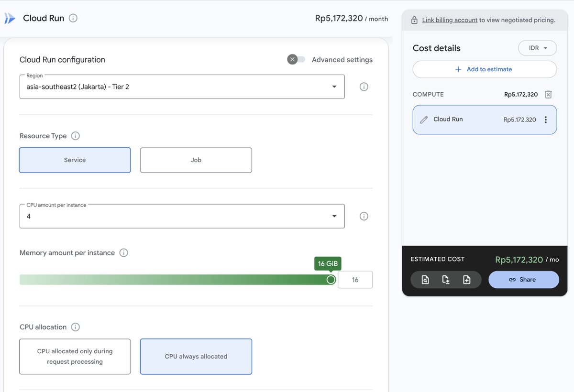
Task: Delete the COMPUTE section with trash icon
Action: 548,94
